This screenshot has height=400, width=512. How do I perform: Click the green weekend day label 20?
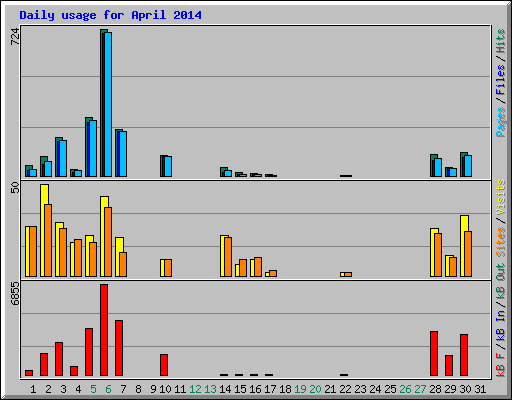[x=315, y=389]
